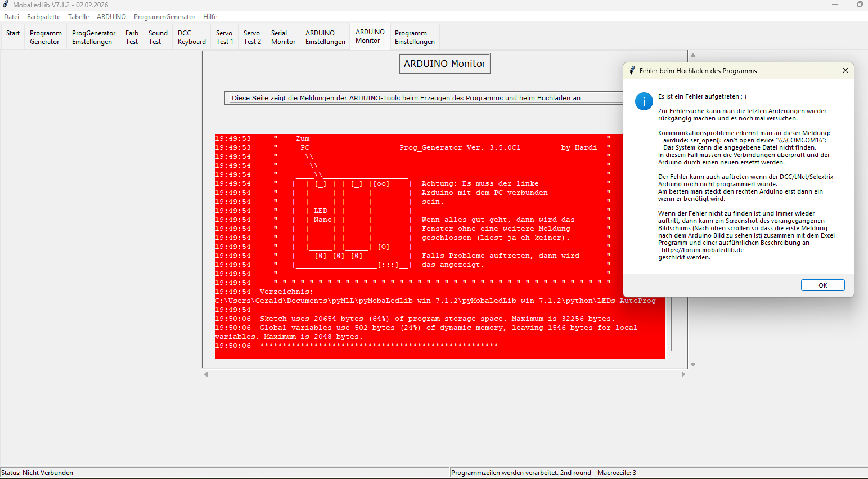Click 'Prog_Generator Ver. 3.5.0C1' text in log
This screenshot has width=868, height=479.
[x=460, y=147]
